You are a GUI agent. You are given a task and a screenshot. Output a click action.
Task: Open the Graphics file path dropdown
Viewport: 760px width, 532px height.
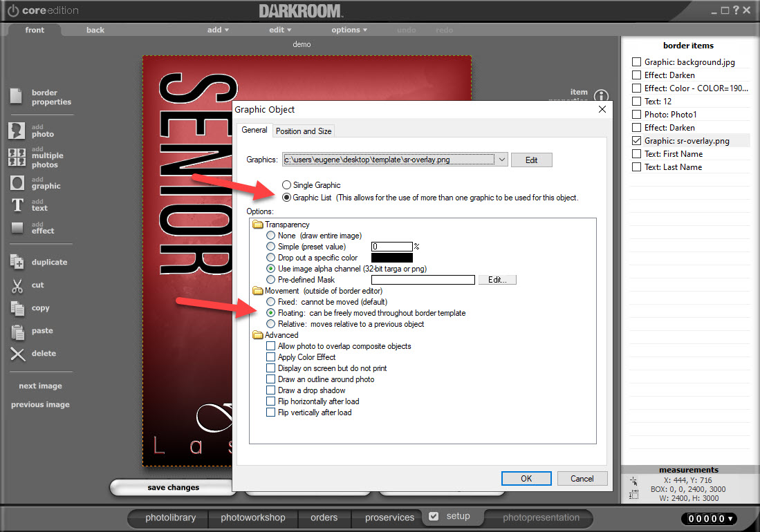(x=501, y=160)
